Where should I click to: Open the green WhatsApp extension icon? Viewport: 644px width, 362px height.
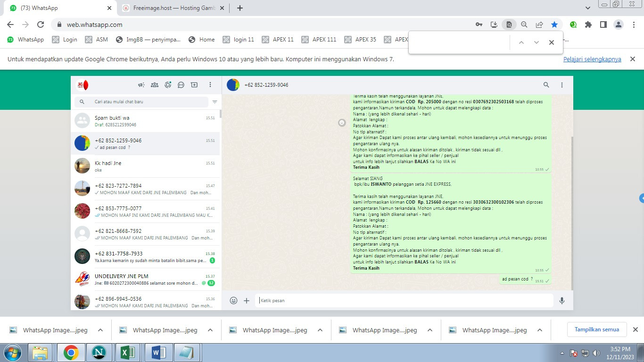pos(573,25)
